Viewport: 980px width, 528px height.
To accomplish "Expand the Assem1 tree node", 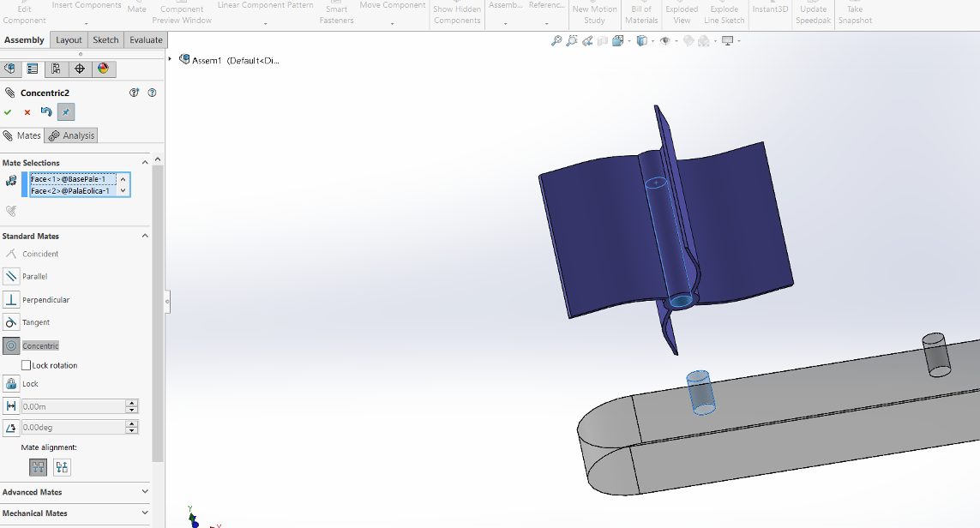I will (x=170, y=59).
